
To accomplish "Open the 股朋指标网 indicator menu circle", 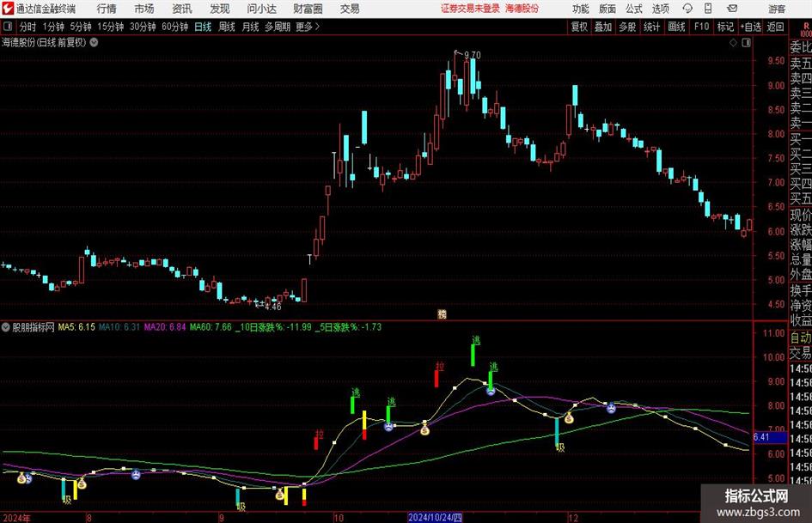I will point(6,327).
